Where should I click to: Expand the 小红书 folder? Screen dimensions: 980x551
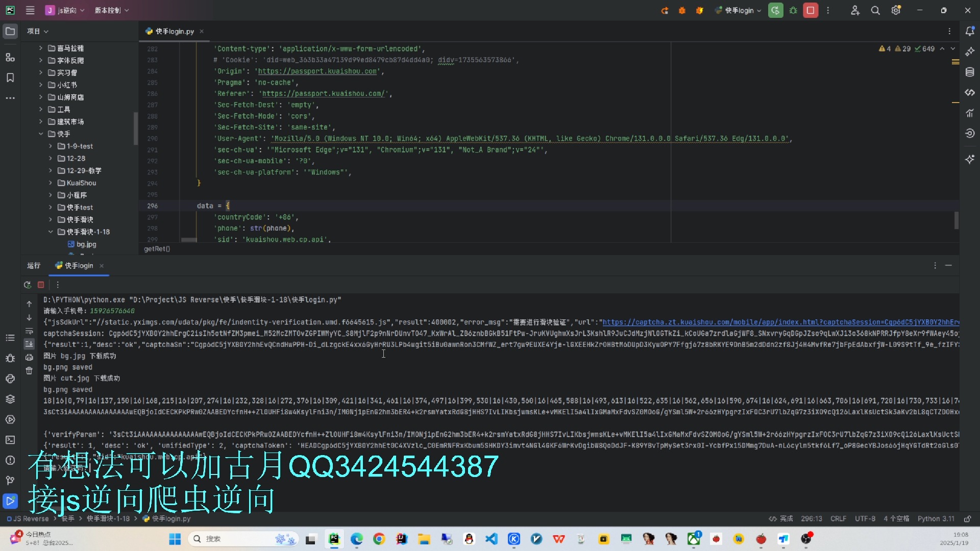tap(41, 85)
